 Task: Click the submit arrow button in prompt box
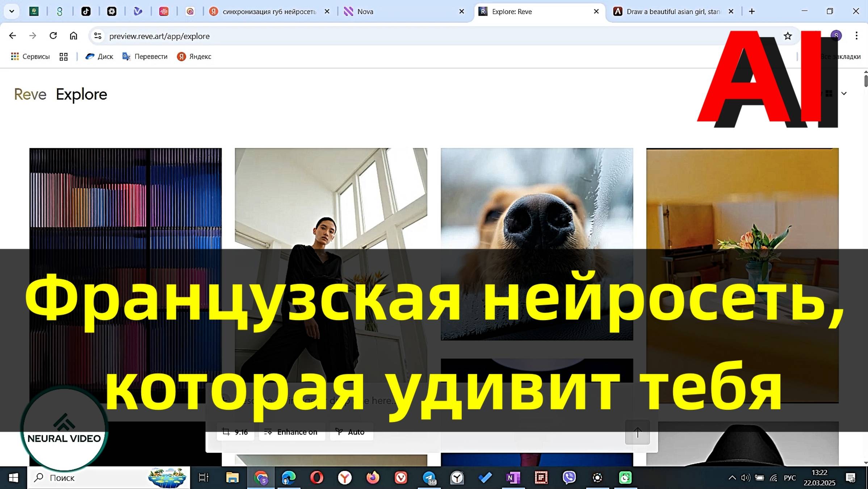637,432
